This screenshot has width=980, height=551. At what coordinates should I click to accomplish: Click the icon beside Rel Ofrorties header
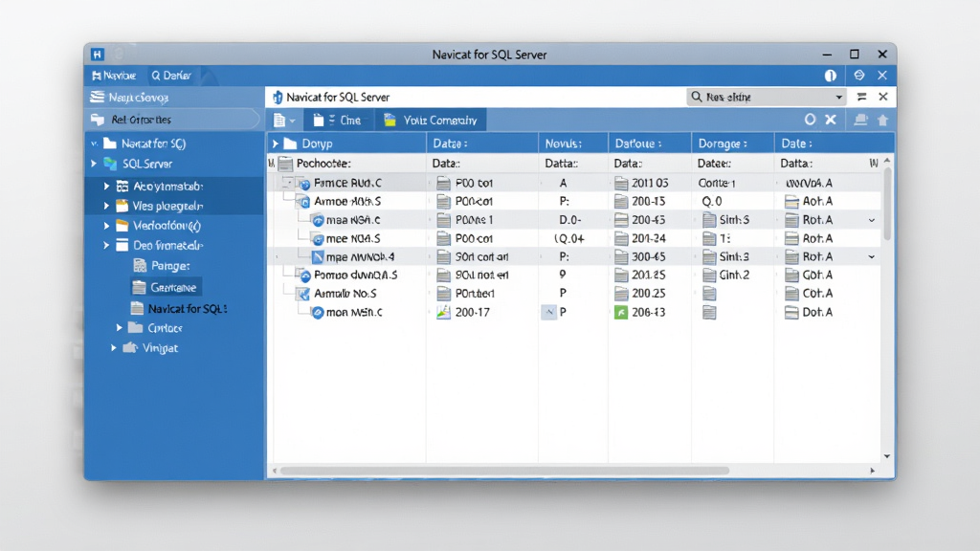(98, 120)
